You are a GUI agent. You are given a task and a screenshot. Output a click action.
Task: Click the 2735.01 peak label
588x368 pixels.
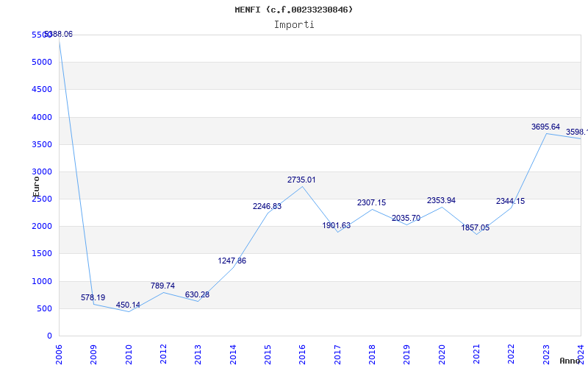[301, 180]
